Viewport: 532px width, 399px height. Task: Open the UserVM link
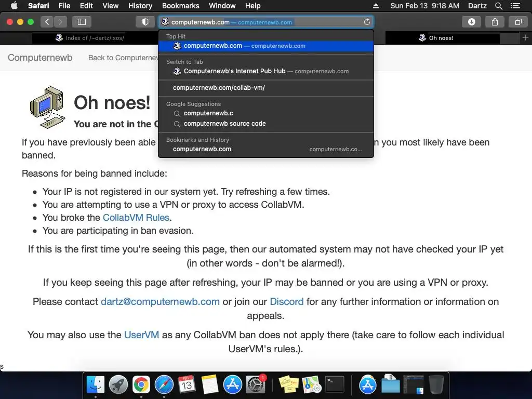click(x=141, y=335)
